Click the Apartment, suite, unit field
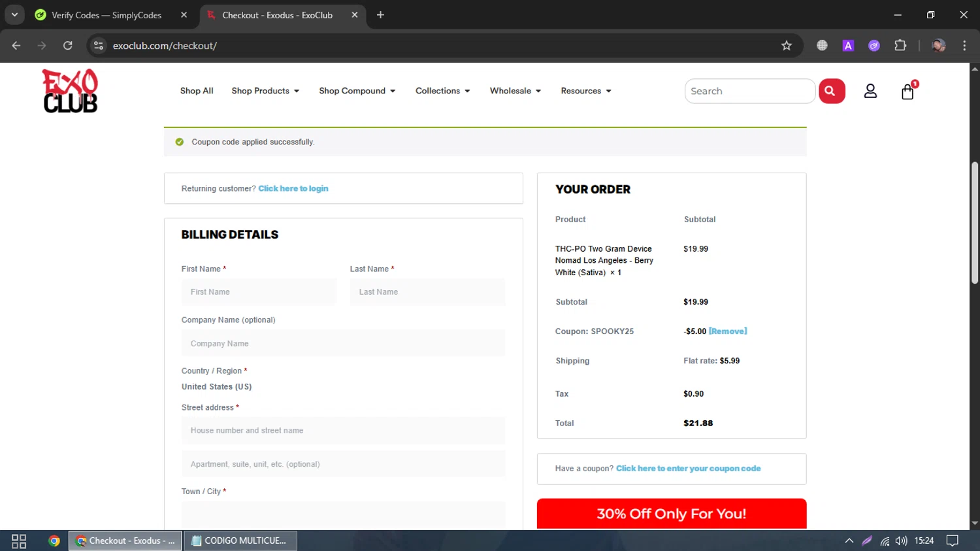This screenshot has width=980, height=551. [343, 464]
